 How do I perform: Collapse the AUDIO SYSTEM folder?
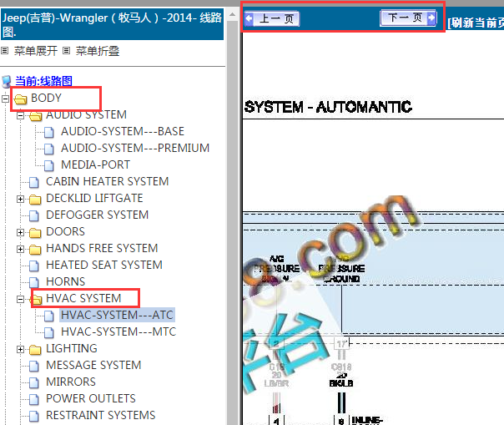click(x=20, y=115)
